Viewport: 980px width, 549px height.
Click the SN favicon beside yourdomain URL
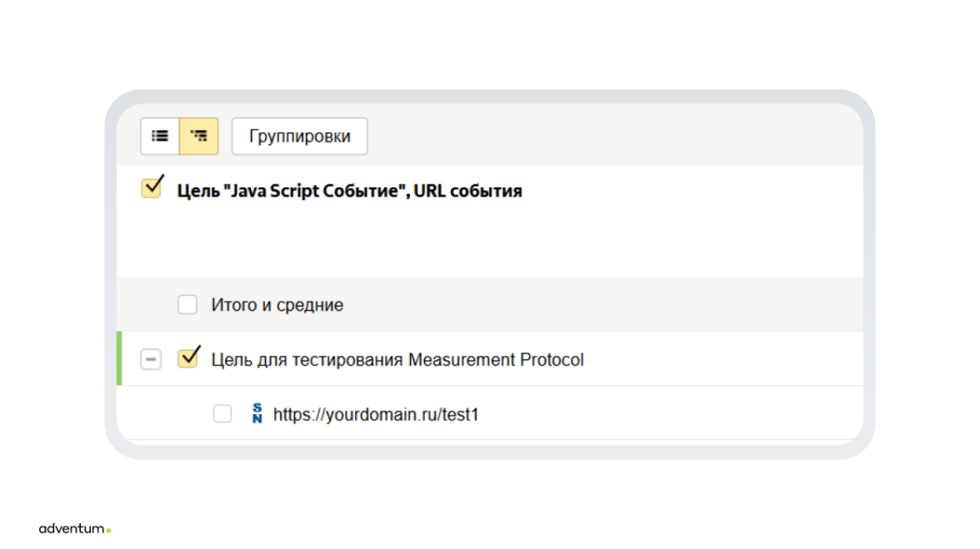(257, 414)
